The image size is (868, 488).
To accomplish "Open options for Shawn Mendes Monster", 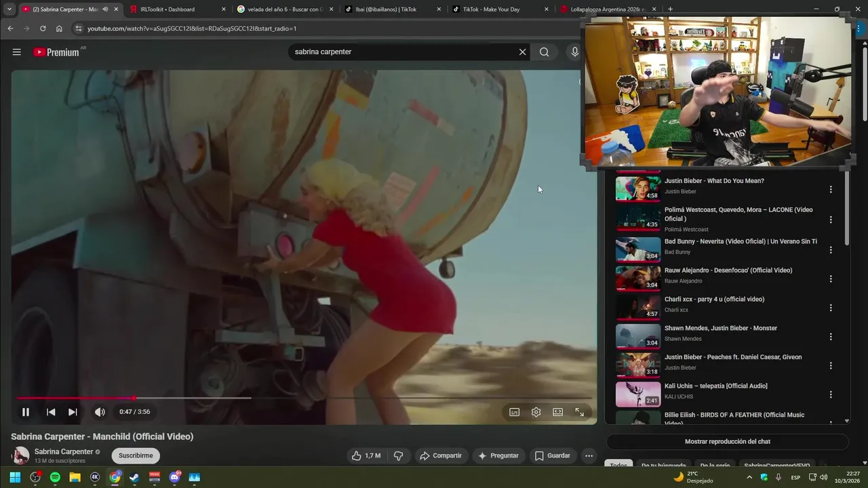I will point(831,337).
